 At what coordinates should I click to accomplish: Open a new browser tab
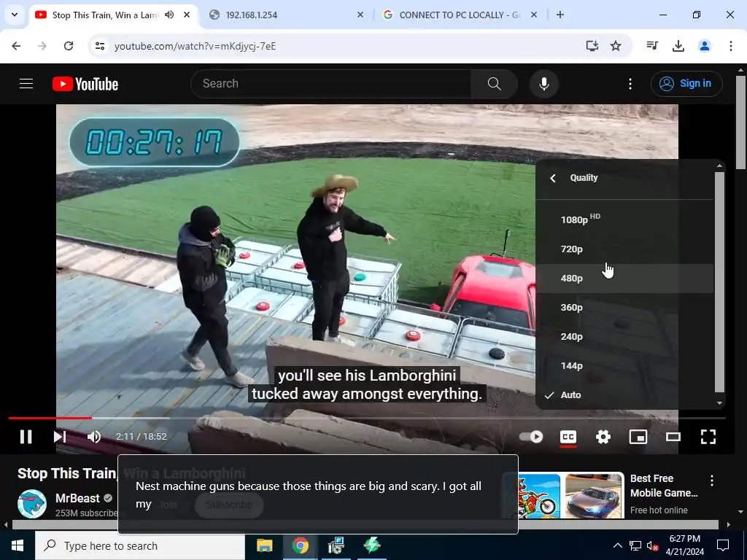[560, 15]
